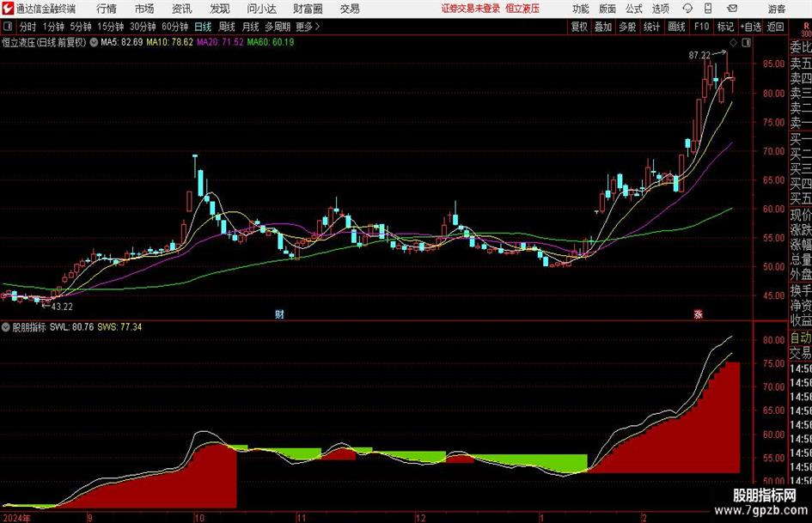This screenshot has width=812, height=523.
Task: Open the 发现 menu
Action: pyautogui.click(x=220, y=9)
